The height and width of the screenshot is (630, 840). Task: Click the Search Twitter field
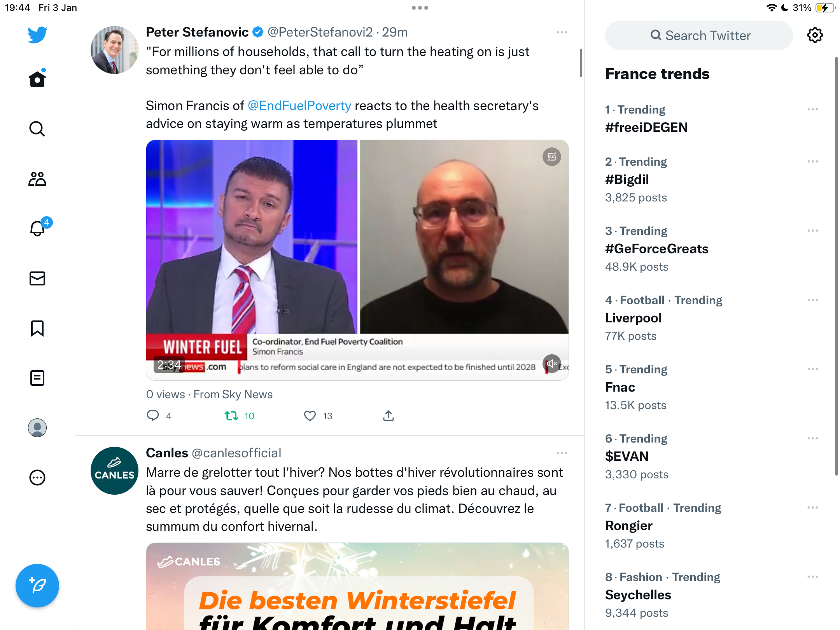(x=699, y=35)
